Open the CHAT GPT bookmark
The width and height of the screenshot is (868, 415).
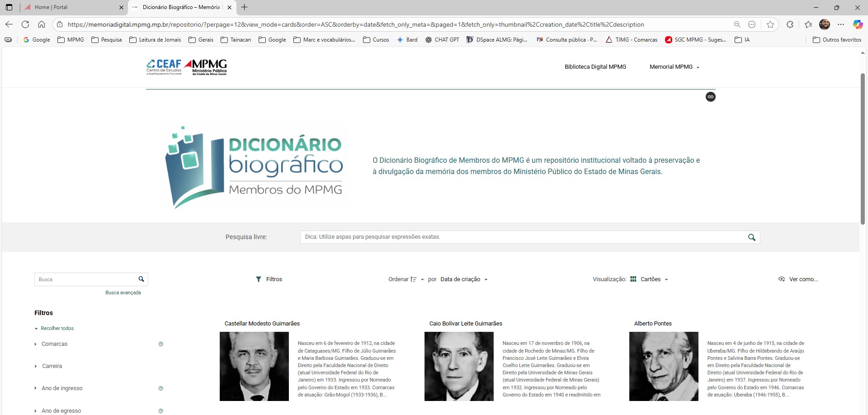(442, 40)
